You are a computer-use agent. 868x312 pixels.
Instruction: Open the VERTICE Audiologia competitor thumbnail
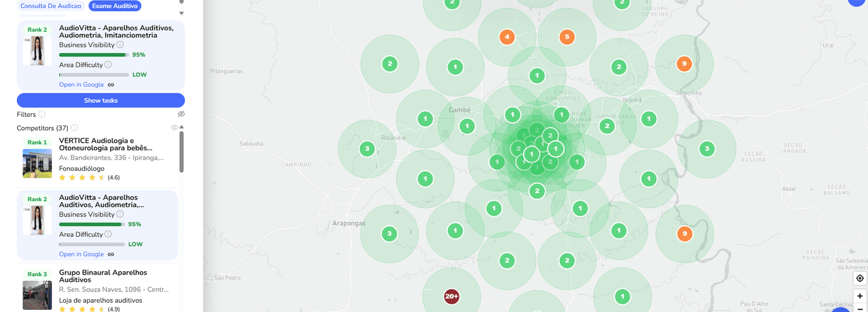37,163
